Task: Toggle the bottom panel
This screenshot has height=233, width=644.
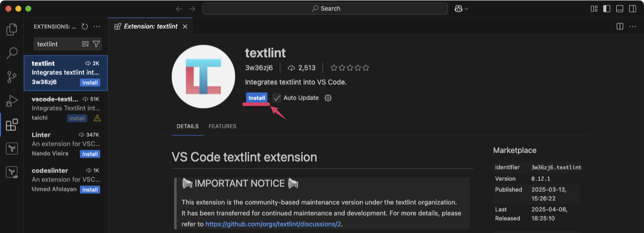Action: [620, 8]
